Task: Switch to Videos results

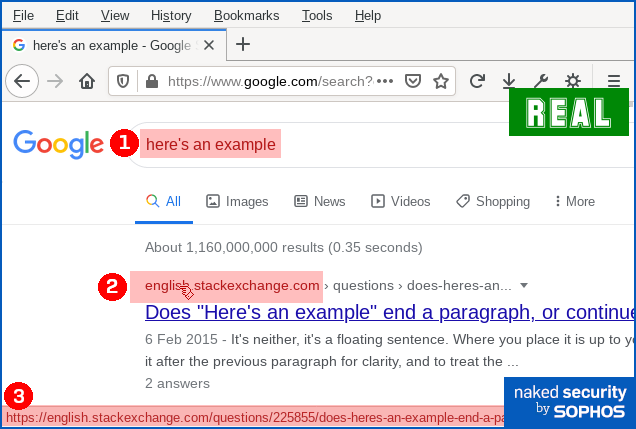Action: point(400,202)
